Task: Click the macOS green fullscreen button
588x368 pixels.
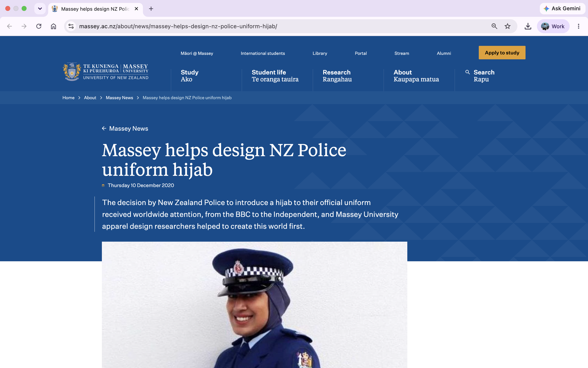Action: 24,8
